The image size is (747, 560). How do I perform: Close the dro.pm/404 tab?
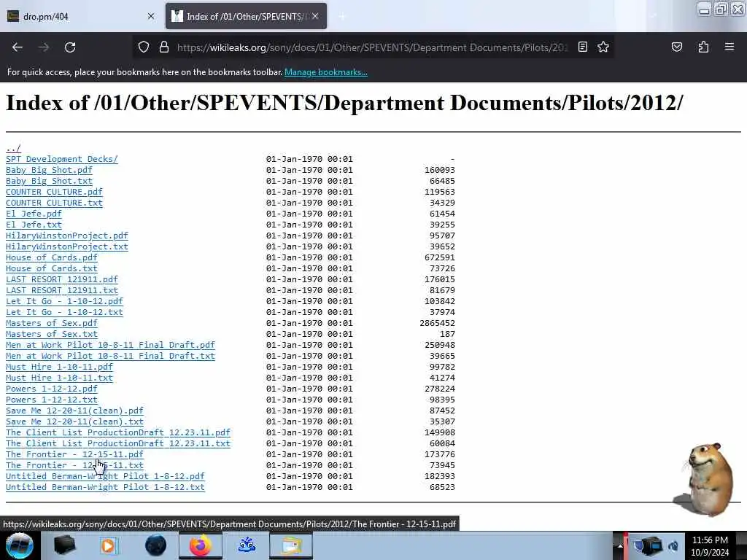pos(151,16)
